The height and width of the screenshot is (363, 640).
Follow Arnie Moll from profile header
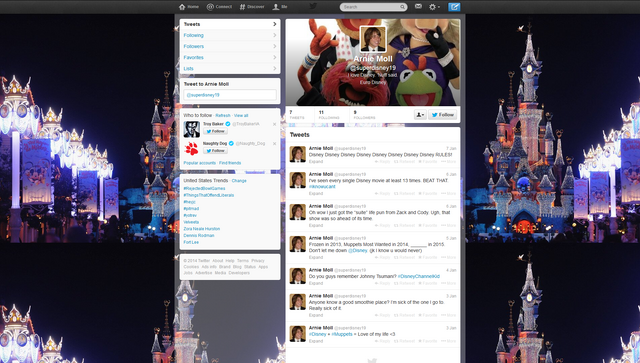point(442,115)
